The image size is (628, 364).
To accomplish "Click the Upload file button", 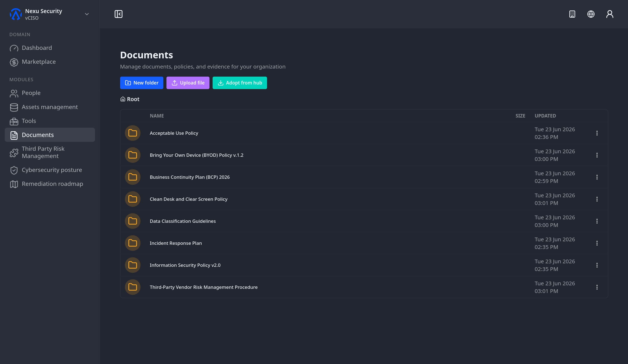I will (188, 83).
